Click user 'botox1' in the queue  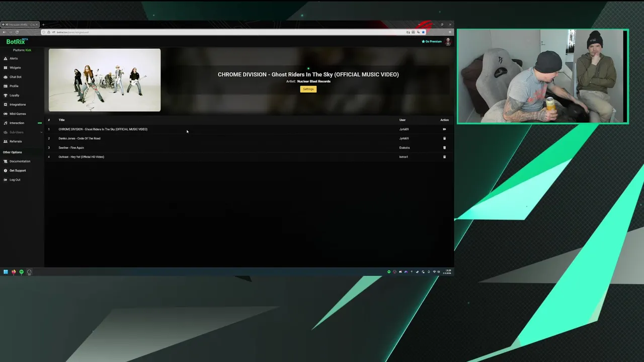[x=404, y=157]
